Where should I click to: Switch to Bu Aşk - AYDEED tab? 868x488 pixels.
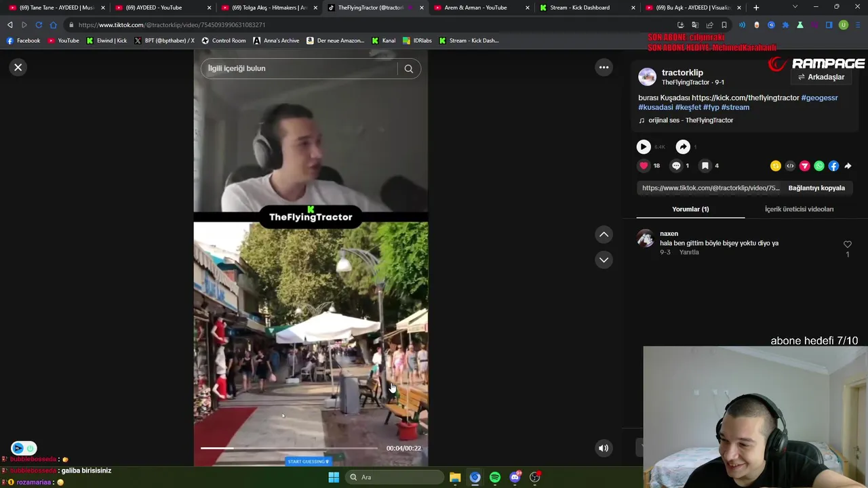(692, 7)
